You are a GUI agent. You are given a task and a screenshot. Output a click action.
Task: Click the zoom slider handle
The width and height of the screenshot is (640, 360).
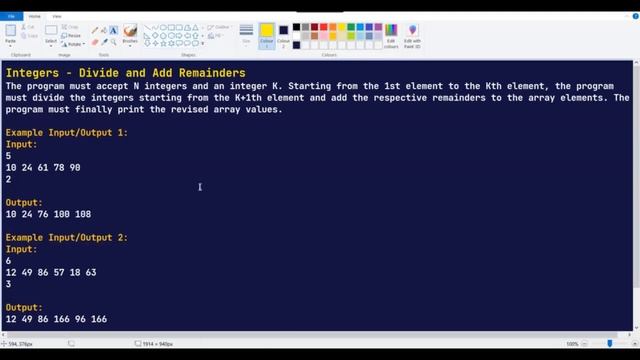pos(610,344)
